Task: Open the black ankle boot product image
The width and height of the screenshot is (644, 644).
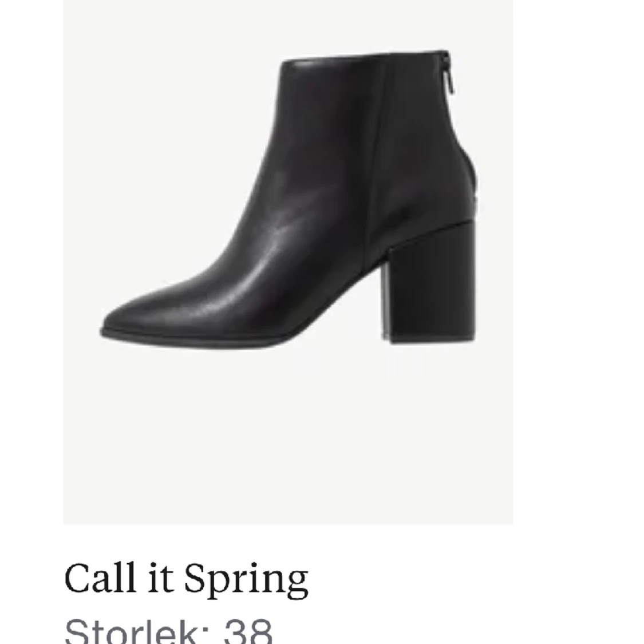Action: point(288,262)
